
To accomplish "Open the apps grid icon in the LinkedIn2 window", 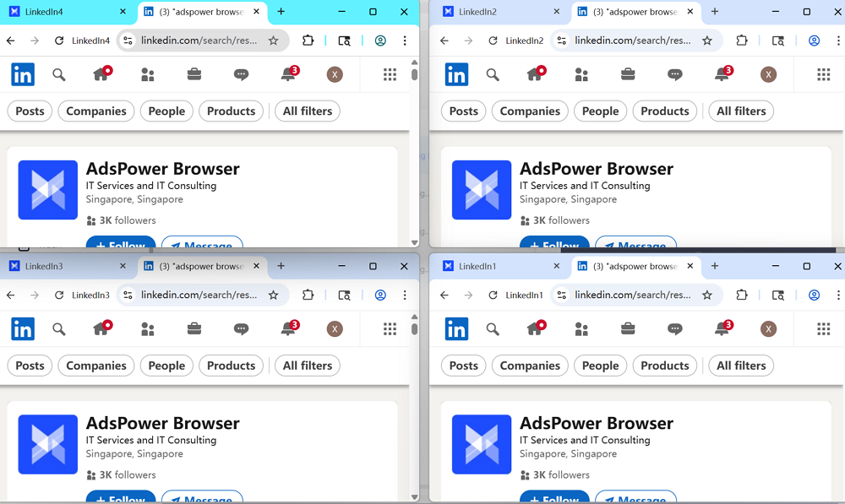I will [x=823, y=74].
